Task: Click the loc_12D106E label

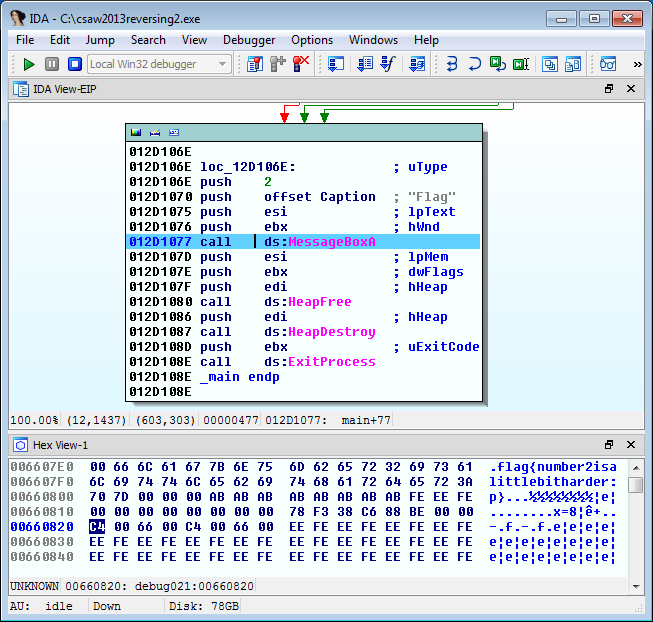Action: 247,167
